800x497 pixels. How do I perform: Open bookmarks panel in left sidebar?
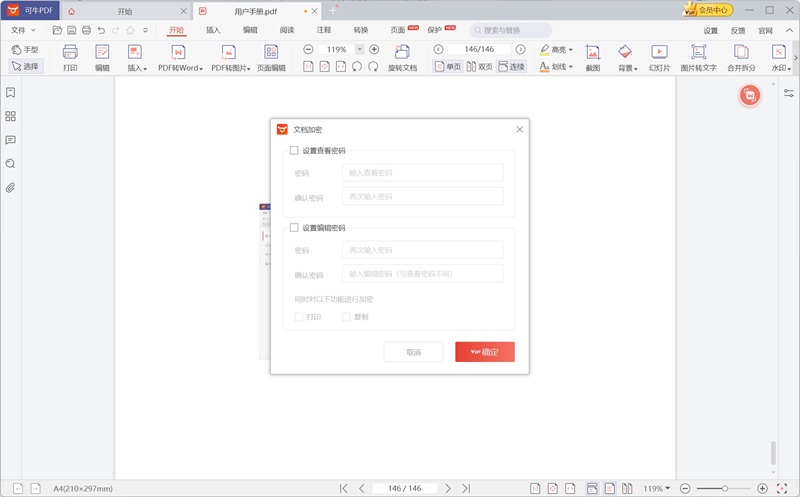point(10,92)
